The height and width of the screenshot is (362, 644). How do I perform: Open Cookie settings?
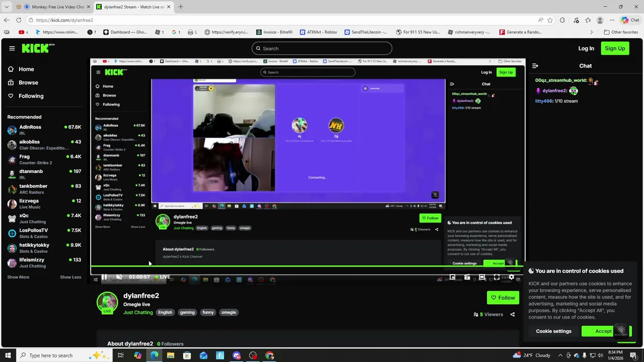[x=553, y=331]
